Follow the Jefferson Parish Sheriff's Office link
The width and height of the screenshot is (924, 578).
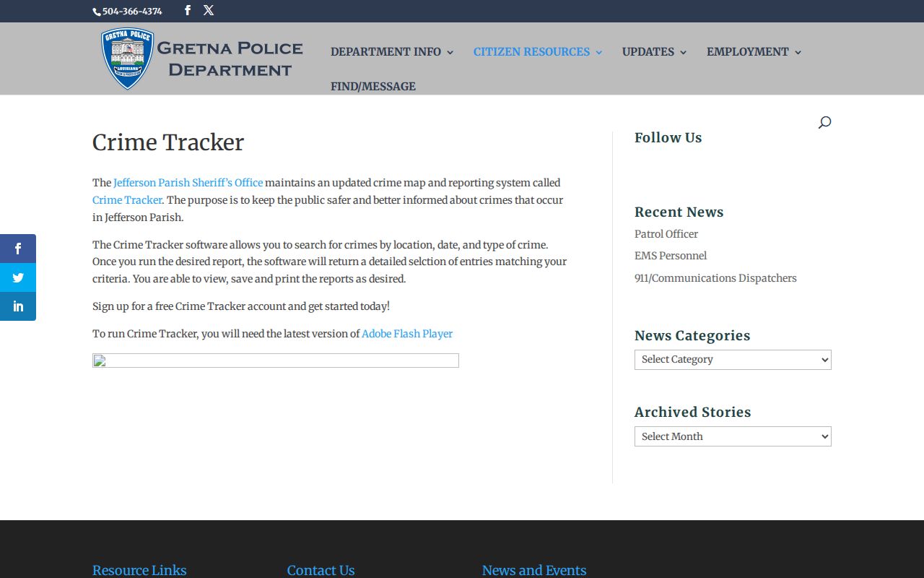coord(188,183)
